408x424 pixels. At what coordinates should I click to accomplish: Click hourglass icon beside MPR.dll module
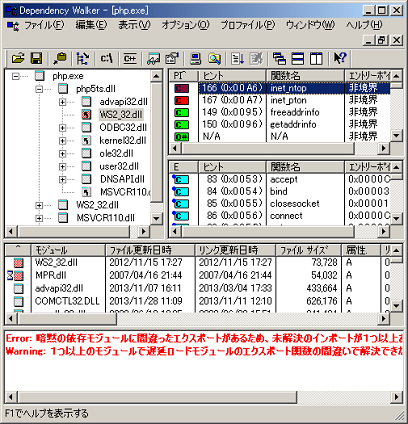tap(10, 275)
